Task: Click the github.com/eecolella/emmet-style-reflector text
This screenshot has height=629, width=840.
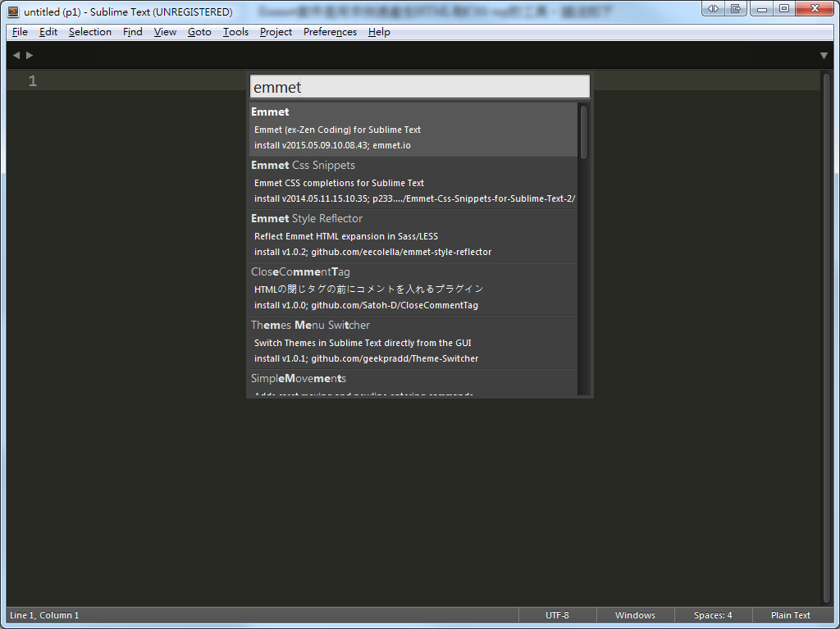Action: (401, 252)
